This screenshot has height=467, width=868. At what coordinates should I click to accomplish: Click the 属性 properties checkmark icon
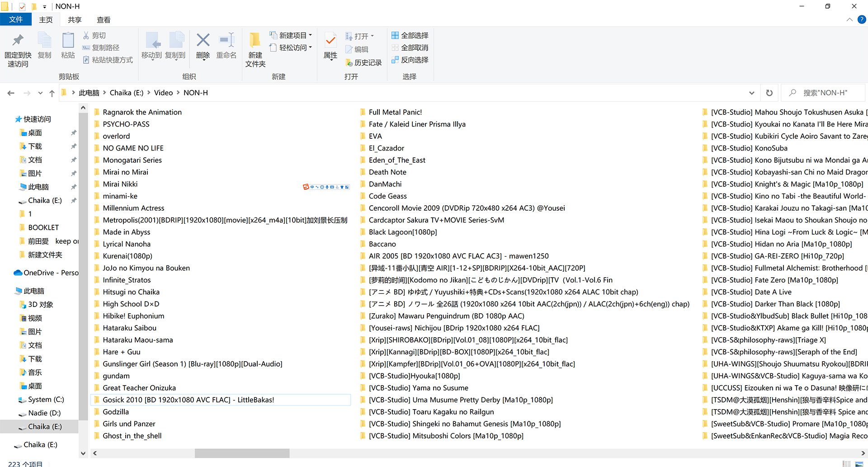(x=330, y=40)
